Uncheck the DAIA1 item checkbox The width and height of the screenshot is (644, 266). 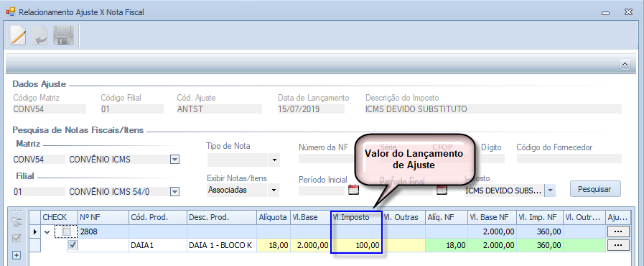click(x=73, y=245)
